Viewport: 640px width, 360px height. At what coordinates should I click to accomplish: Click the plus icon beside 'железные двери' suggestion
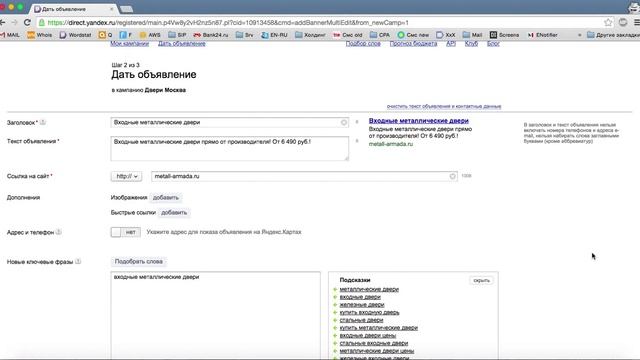(335, 305)
